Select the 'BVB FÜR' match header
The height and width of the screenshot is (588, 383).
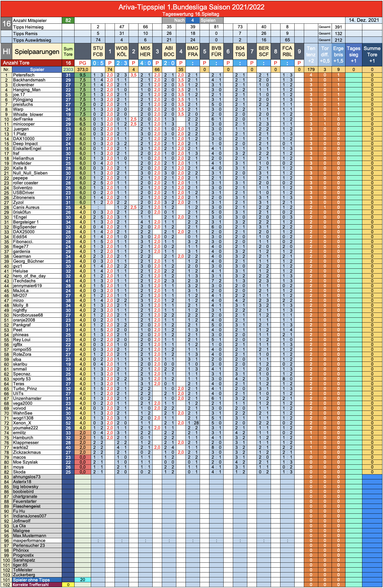pyautogui.click(x=216, y=51)
